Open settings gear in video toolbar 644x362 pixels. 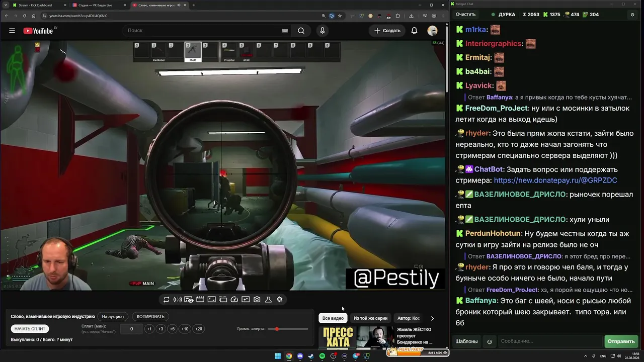[280, 300]
